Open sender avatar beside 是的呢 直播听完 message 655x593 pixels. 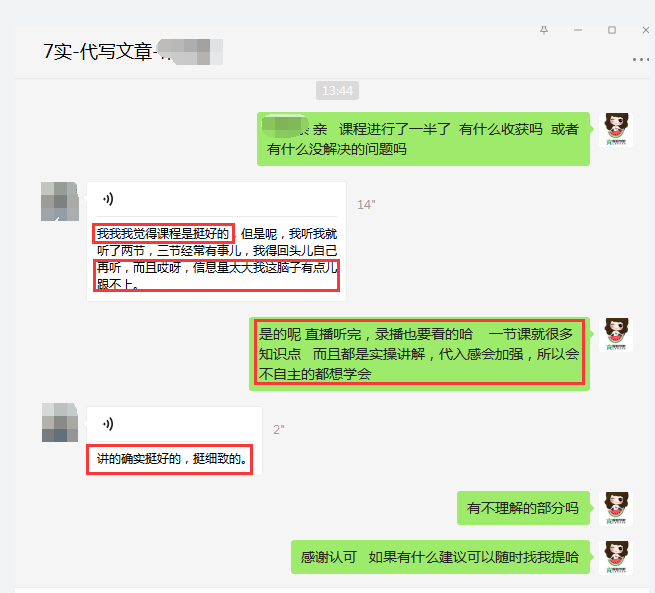pos(616,335)
